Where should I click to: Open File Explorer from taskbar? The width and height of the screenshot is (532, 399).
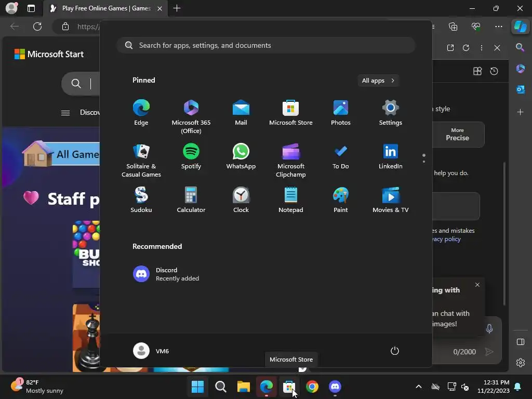click(x=243, y=387)
